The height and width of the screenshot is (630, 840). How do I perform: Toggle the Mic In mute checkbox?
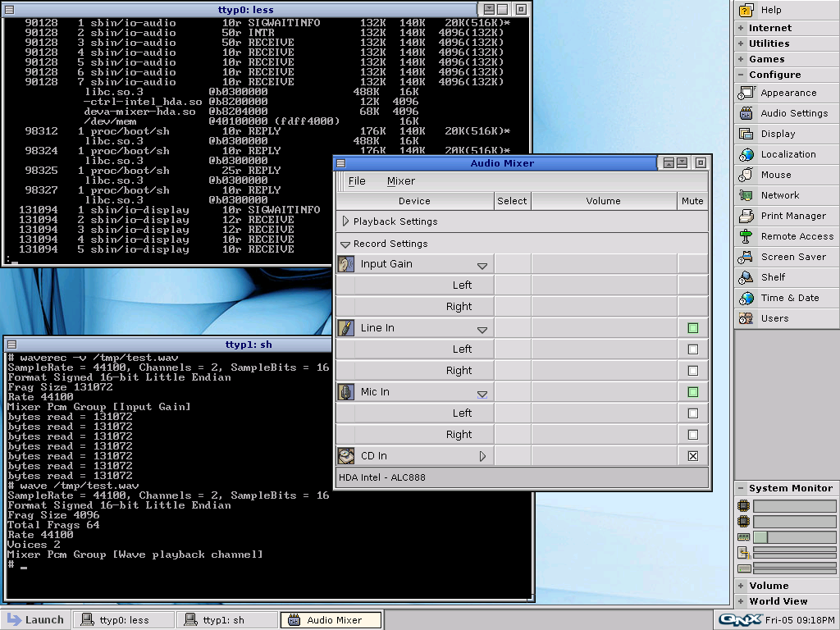pos(693,392)
